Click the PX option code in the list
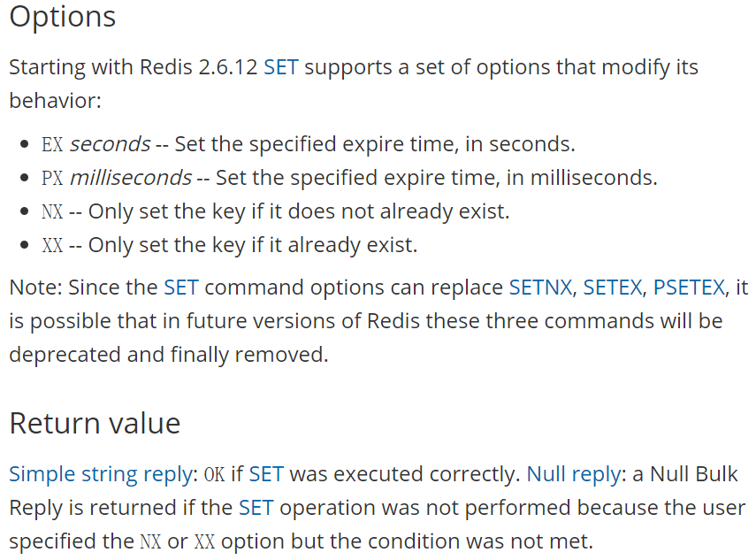This screenshot has width=756, height=560. 52,178
